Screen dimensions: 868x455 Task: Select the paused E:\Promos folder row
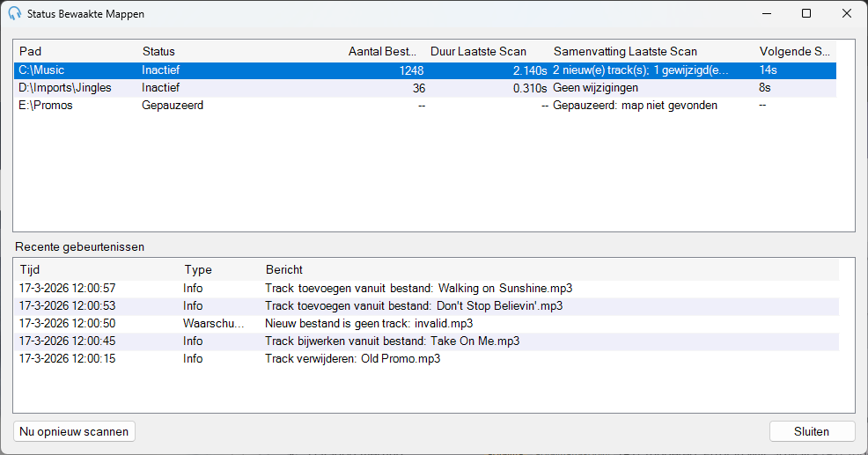[425, 106]
